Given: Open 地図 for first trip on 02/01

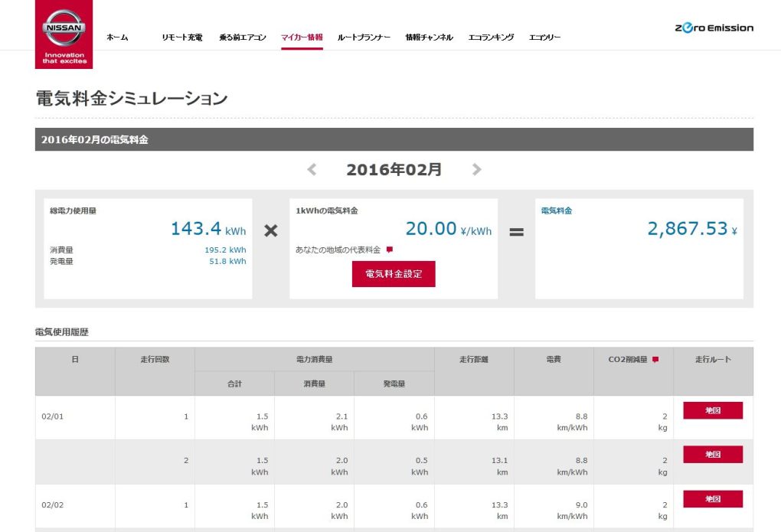Looking at the screenshot, I should tap(713, 411).
